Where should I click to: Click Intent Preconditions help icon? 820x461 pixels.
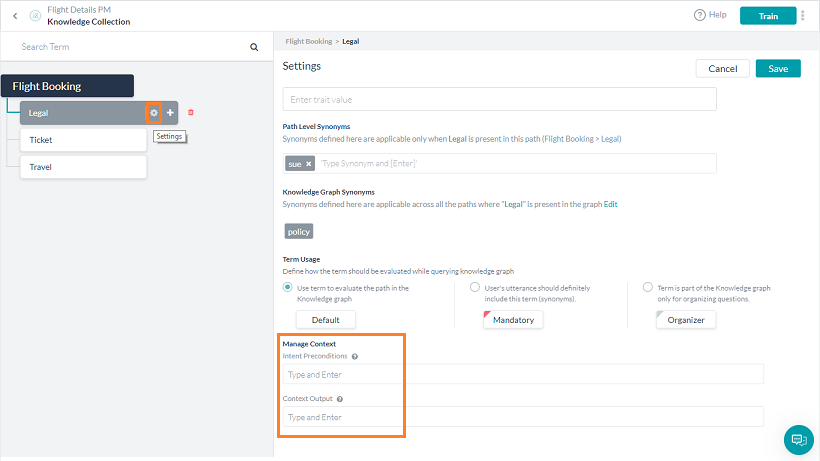point(355,356)
